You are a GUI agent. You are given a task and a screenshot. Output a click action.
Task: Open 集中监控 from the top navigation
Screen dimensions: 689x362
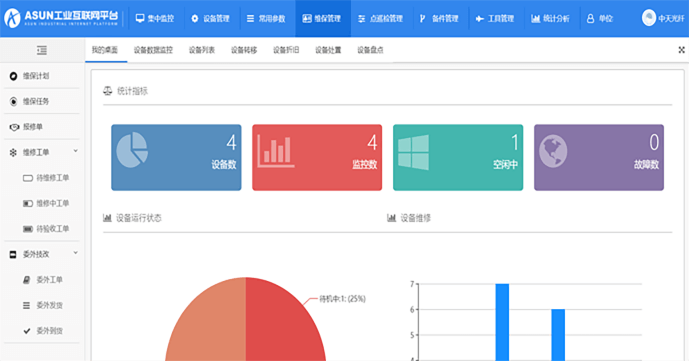point(155,18)
